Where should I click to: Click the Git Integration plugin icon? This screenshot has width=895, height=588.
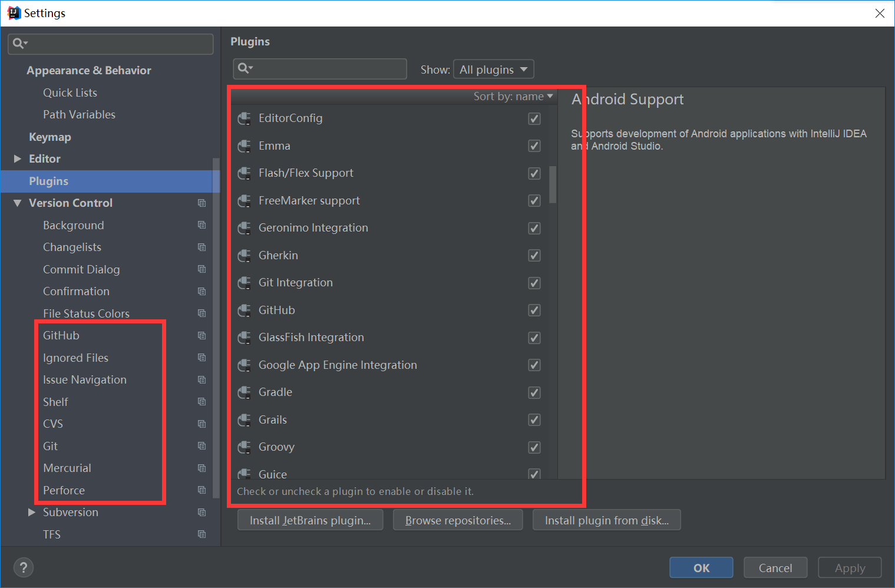pos(244,283)
